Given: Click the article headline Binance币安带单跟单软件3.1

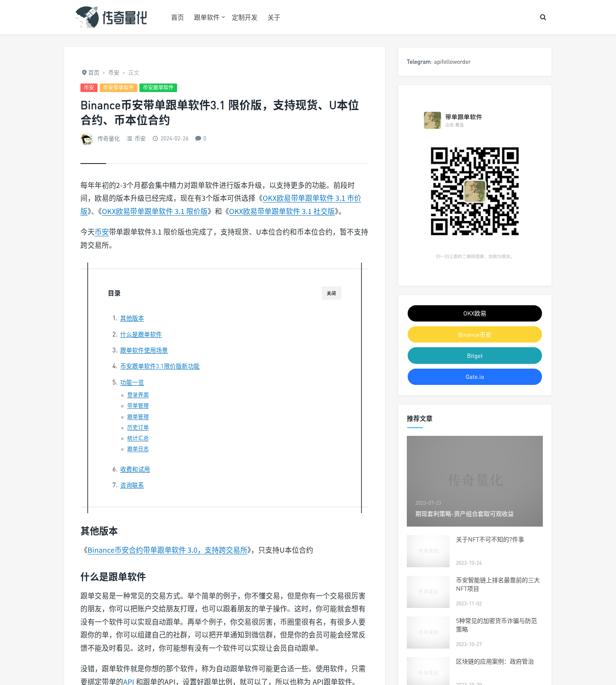Looking at the screenshot, I should (220, 113).
